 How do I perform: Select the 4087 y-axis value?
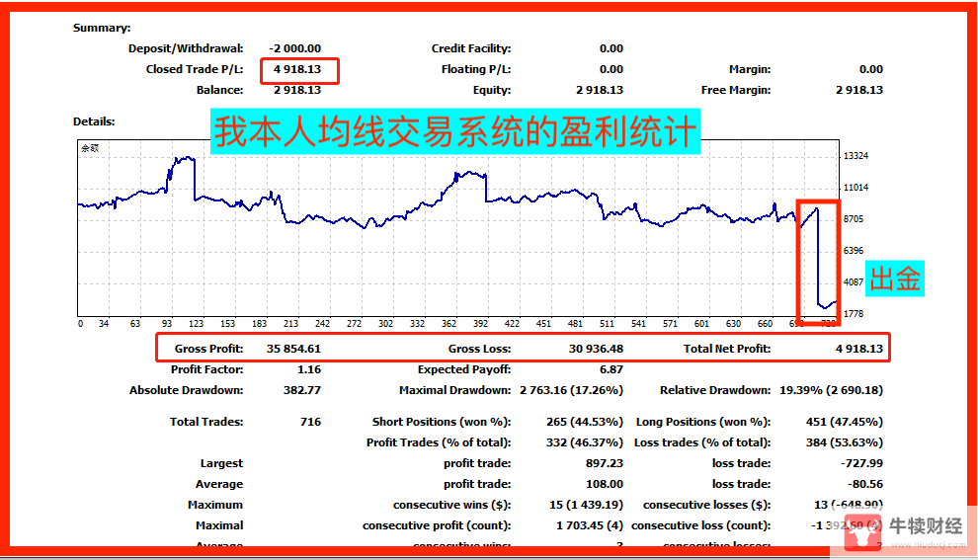pos(854,281)
